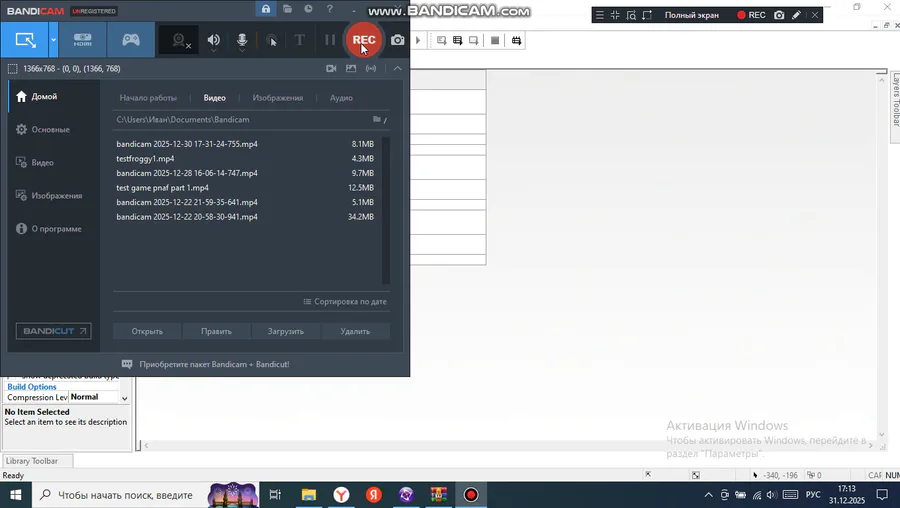Click the Build Options heading
Screen dimensions: 900x508
point(32,387)
